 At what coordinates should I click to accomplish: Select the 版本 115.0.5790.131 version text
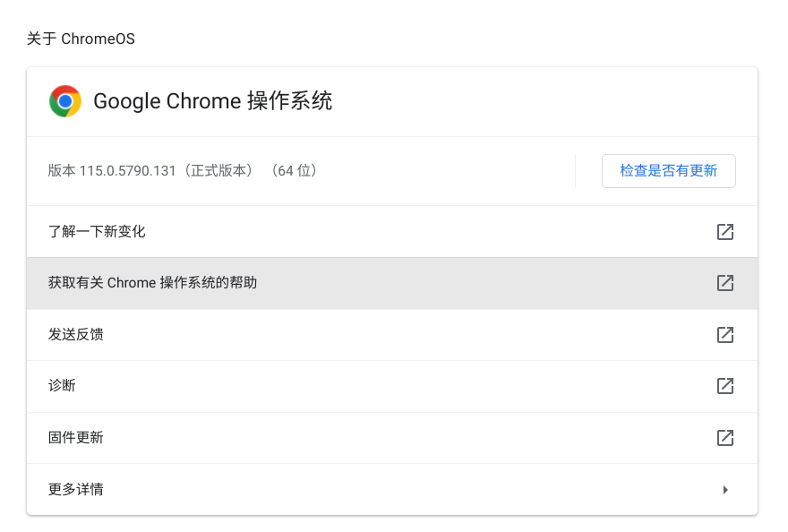(x=182, y=170)
